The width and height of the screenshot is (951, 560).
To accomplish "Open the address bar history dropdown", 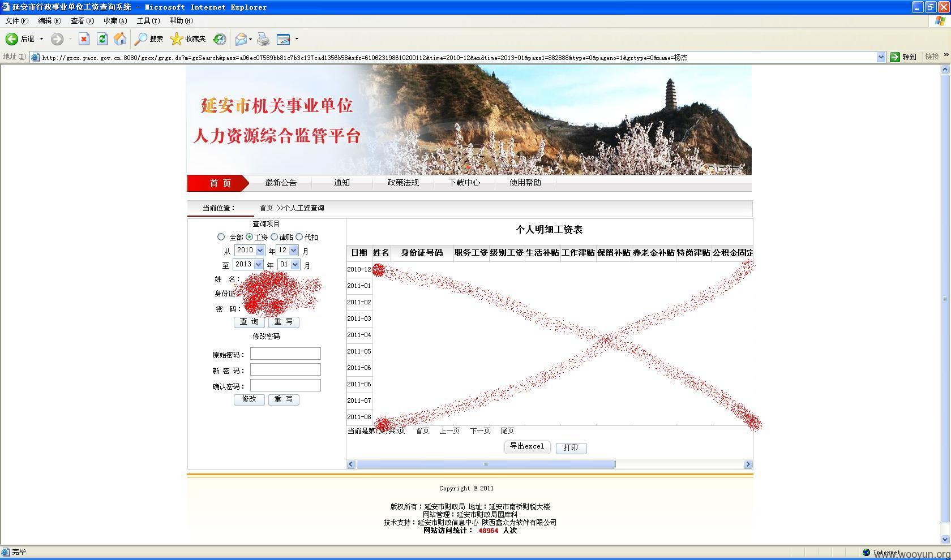I will coord(881,57).
